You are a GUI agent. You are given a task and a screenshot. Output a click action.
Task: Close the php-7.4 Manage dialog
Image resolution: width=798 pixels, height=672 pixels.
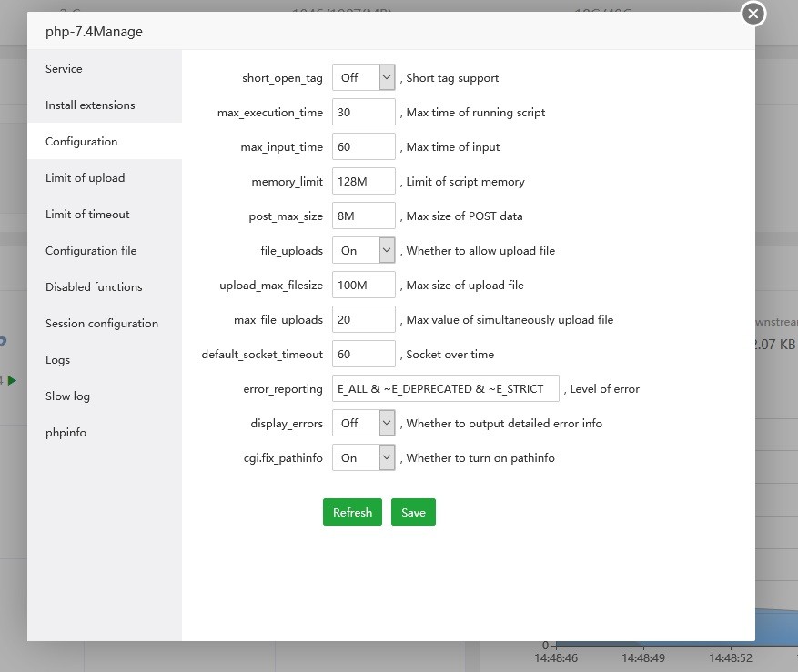(x=753, y=14)
